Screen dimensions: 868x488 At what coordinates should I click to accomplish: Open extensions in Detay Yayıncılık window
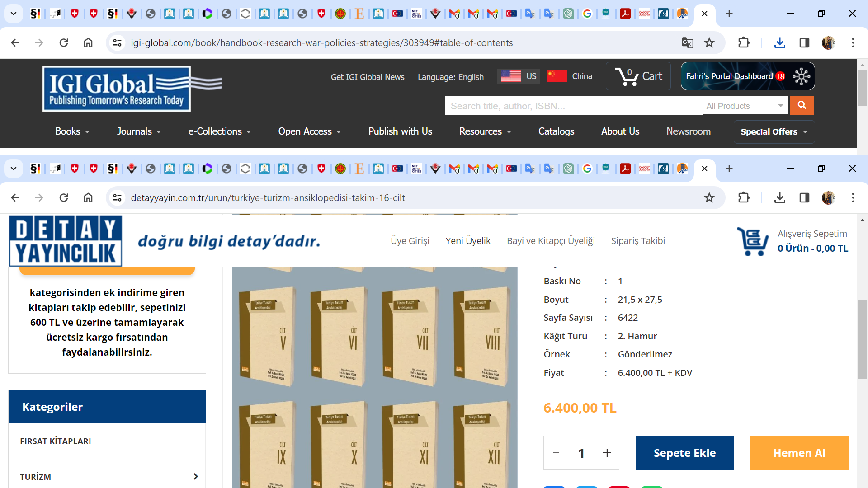(744, 197)
